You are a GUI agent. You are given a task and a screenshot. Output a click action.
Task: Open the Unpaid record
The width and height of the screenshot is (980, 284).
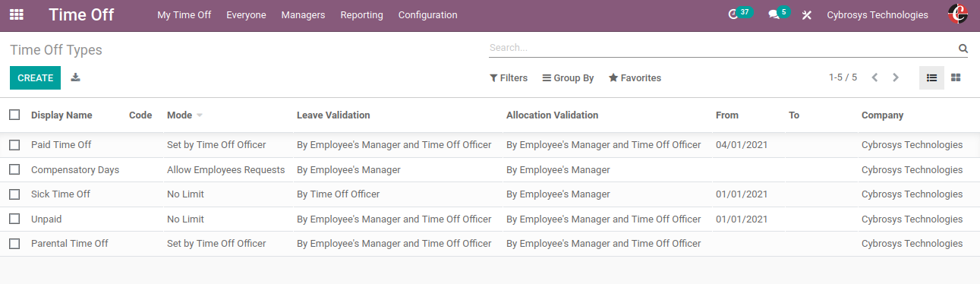tap(46, 219)
